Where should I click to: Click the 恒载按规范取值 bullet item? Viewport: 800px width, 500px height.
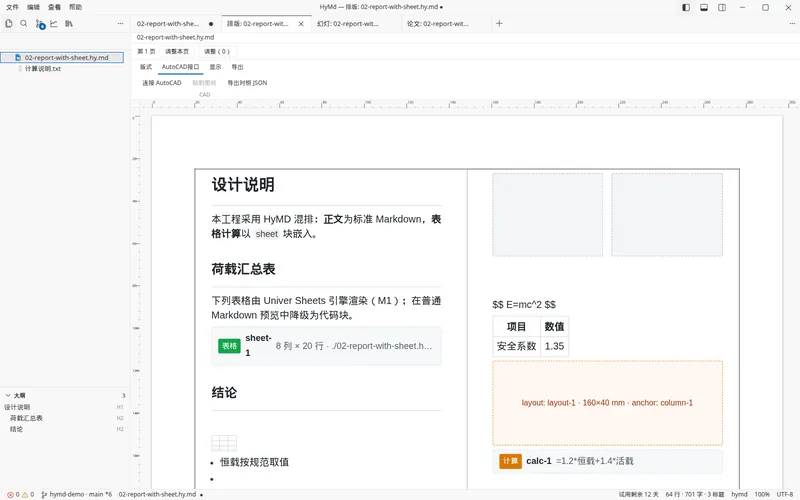coord(254,462)
